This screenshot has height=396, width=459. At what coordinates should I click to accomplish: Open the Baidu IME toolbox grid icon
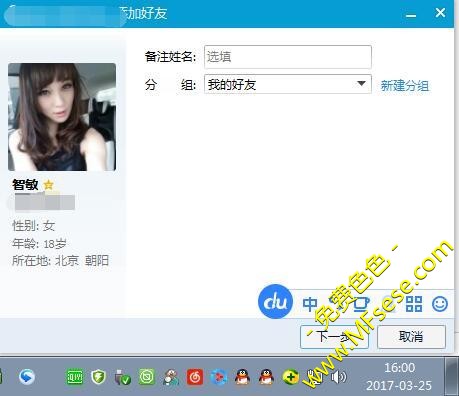[x=414, y=304]
